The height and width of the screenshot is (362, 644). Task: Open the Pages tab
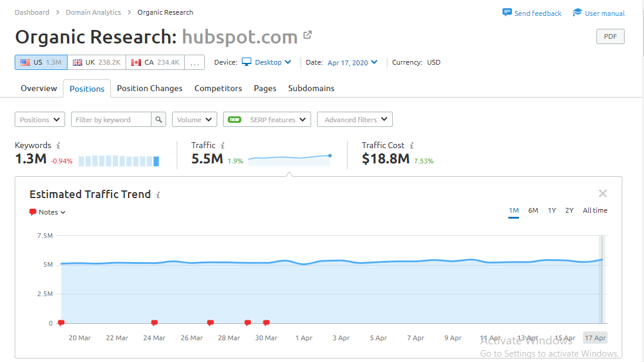[x=265, y=88]
